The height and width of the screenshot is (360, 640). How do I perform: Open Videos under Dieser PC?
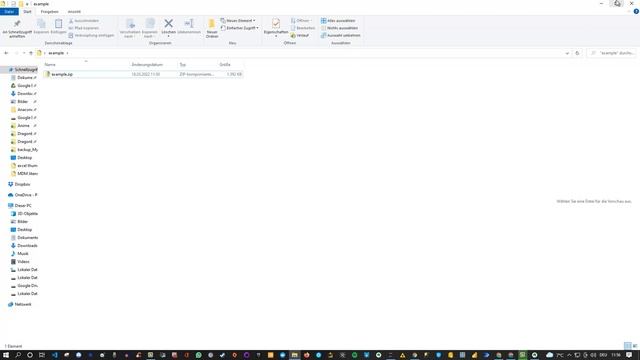click(20, 262)
